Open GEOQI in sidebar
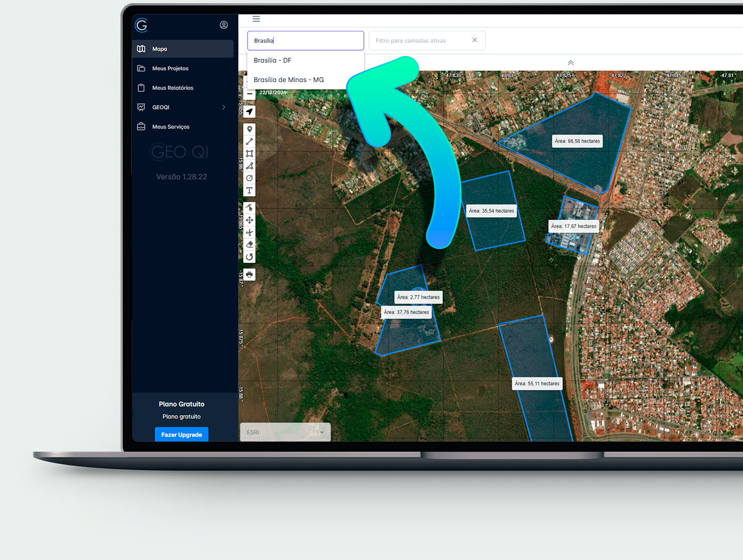This screenshot has width=743, height=560. coord(183,107)
